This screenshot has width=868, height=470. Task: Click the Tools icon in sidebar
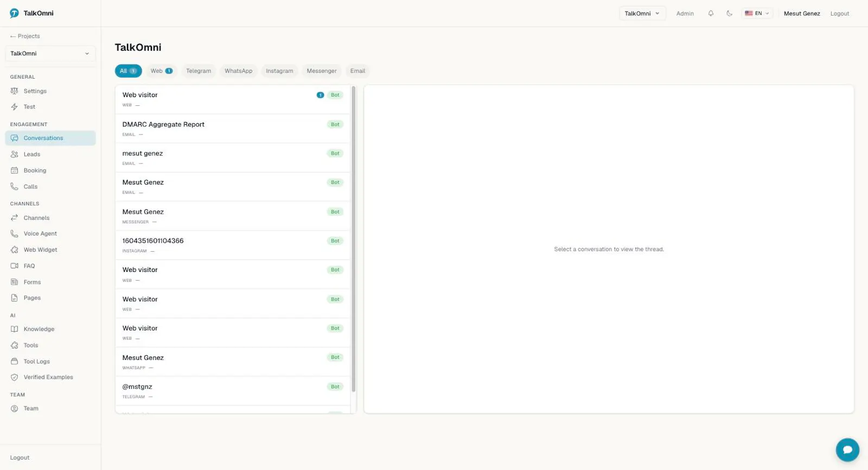(15, 345)
